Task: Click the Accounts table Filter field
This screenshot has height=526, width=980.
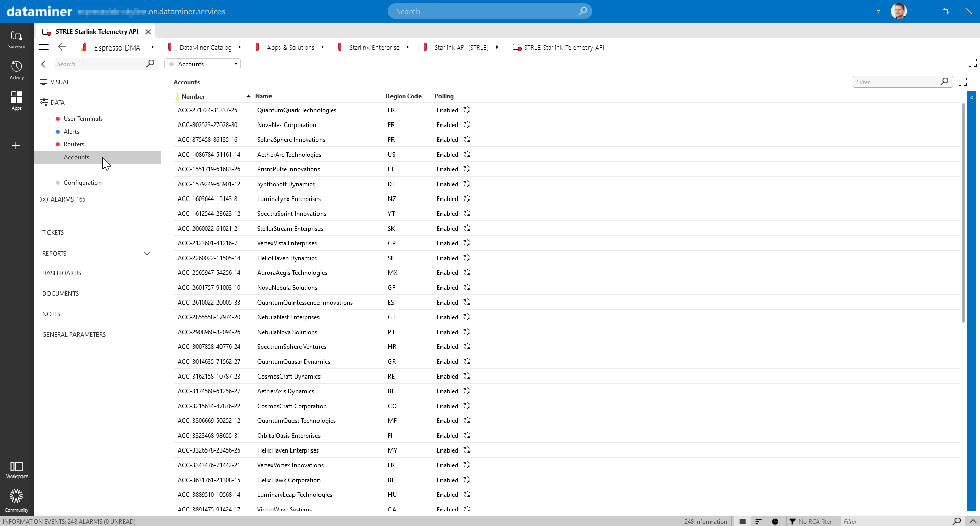Action: pyautogui.click(x=902, y=82)
